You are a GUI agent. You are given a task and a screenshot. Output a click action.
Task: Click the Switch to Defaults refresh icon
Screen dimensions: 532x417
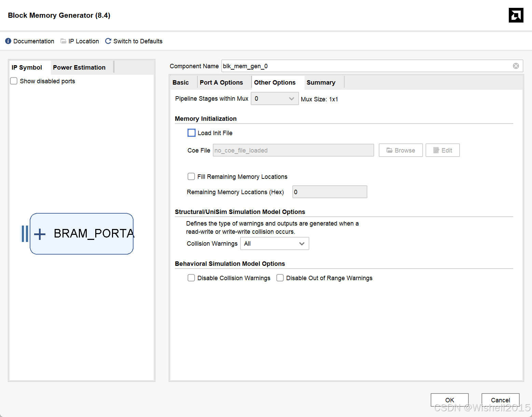108,41
